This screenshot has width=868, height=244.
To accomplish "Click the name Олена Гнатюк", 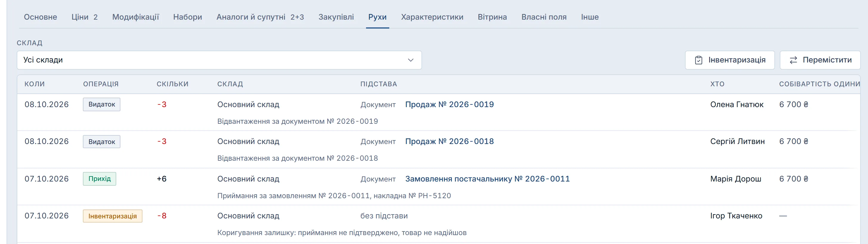I will [x=737, y=105].
